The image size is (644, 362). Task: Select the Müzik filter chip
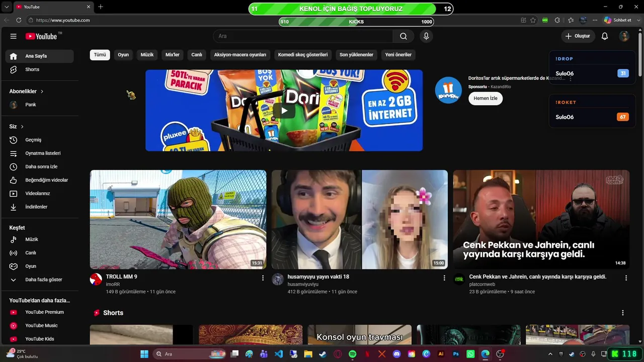coord(147,55)
